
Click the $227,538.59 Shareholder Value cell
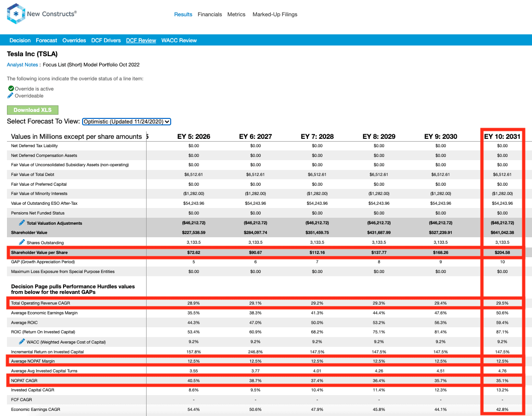(x=194, y=233)
